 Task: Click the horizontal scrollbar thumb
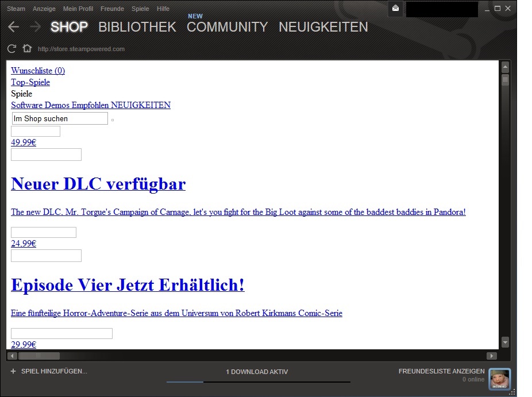pyautogui.click(x=39, y=356)
